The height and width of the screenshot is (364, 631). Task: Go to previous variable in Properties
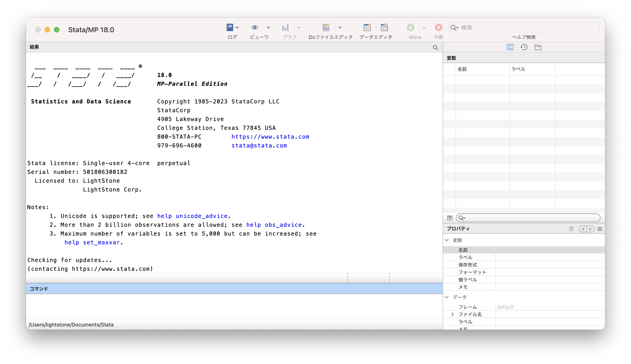(583, 229)
